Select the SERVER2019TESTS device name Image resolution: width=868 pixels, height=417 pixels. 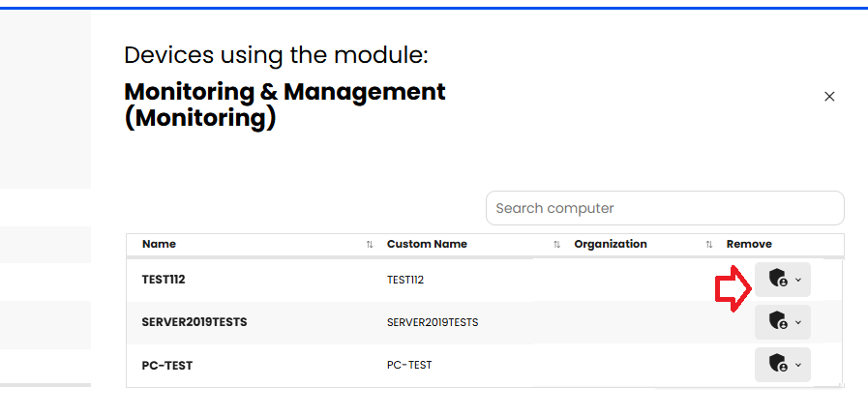pyautogui.click(x=195, y=321)
